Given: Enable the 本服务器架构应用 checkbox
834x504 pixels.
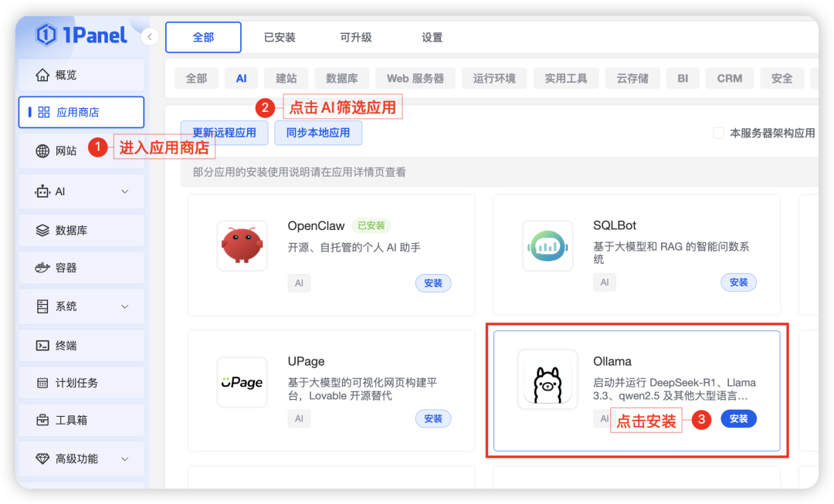Looking at the screenshot, I should [x=717, y=132].
